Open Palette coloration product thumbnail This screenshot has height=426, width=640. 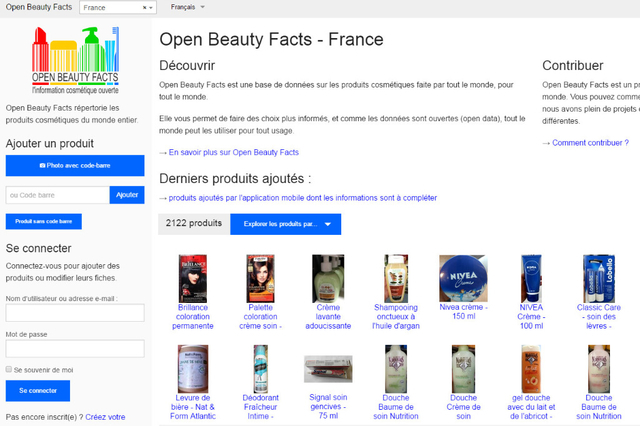(x=260, y=279)
